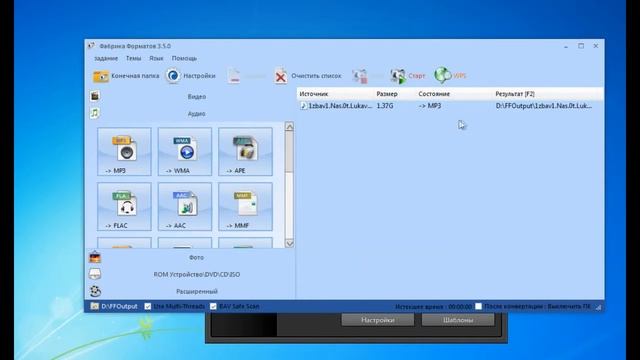The height and width of the screenshot is (360, 640).
Task: Choose the -> AAC conversion format
Action: (184, 207)
